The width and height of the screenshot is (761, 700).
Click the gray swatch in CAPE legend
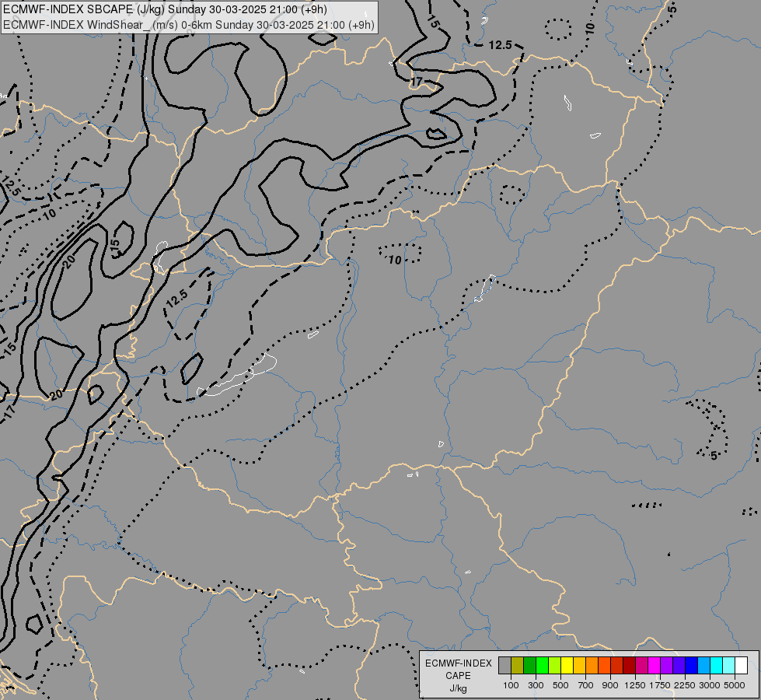click(504, 665)
